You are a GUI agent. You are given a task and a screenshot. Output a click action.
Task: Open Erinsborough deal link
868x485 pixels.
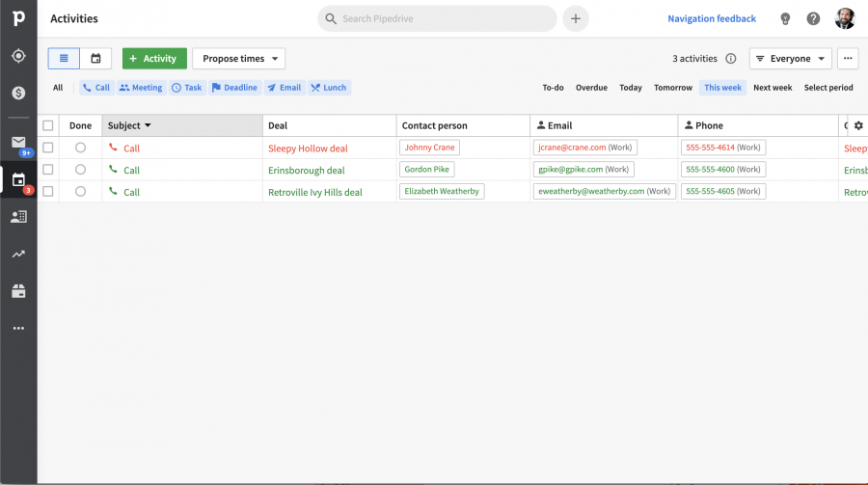[306, 171]
